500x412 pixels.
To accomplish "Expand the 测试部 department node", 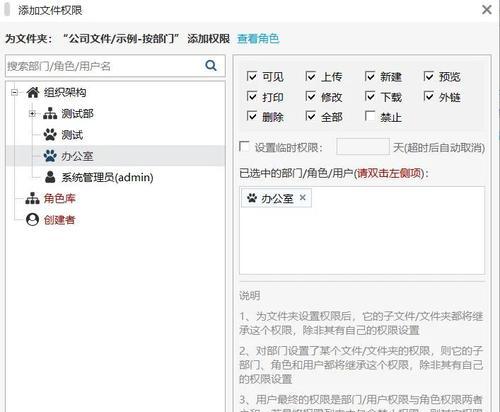I will pyautogui.click(x=32, y=114).
